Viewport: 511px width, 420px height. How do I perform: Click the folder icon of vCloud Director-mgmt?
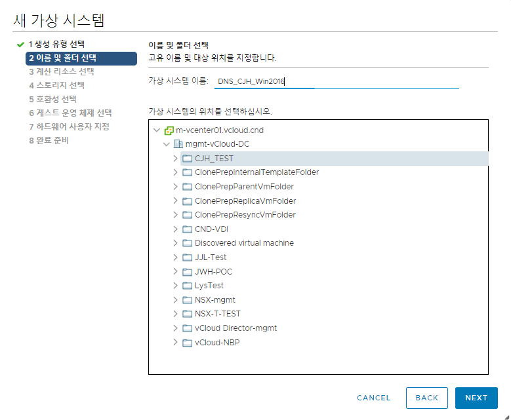coord(187,328)
